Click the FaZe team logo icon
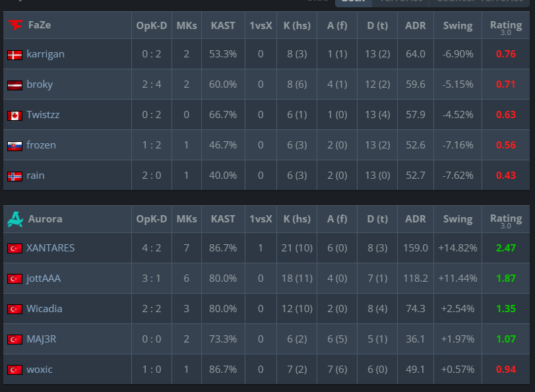This screenshot has width=535, height=392. (x=15, y=25)
